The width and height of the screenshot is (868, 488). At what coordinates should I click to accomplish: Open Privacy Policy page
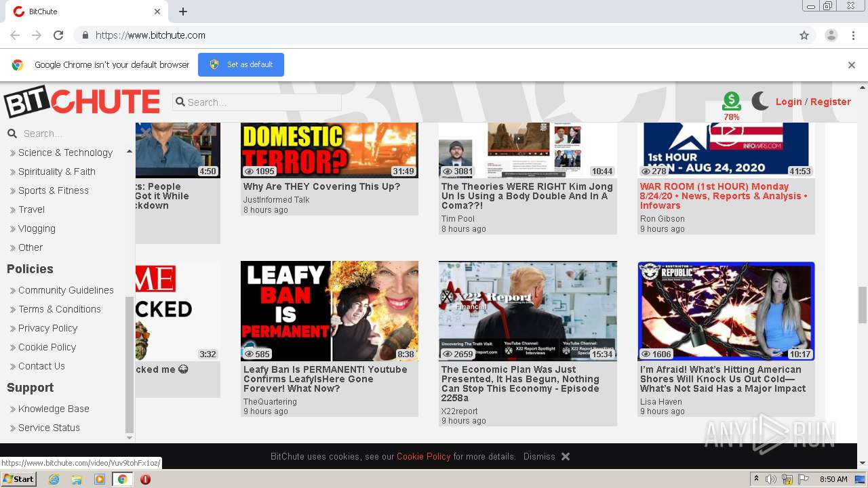point(47,328)
